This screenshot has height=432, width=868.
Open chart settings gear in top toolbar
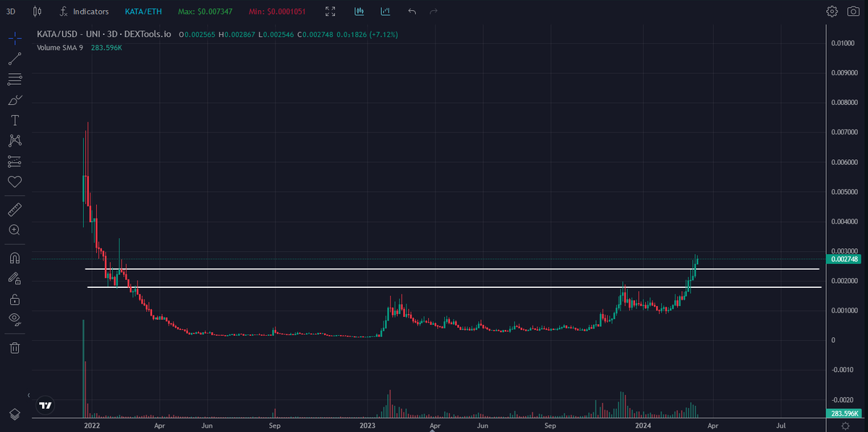coord(833,12)
